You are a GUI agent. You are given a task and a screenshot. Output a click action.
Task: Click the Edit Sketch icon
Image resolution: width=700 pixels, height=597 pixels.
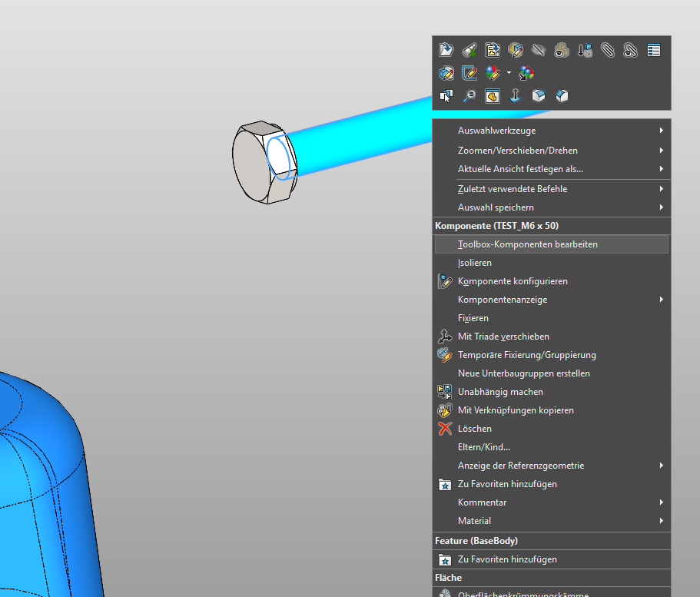click(469, 74)
